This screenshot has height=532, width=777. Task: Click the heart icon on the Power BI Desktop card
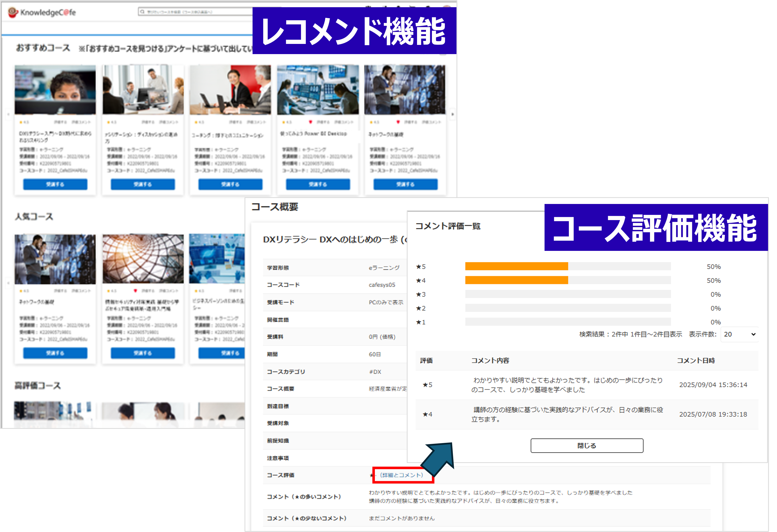point(310,122)
